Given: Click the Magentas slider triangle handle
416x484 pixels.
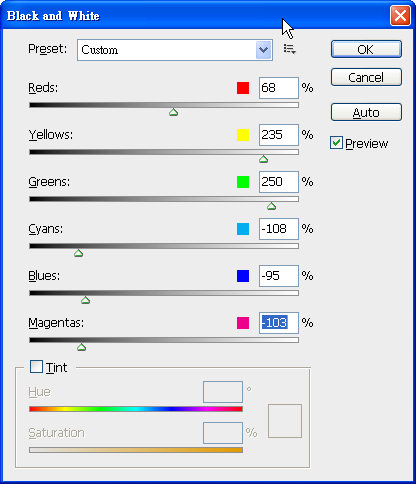Looking at the screenshot, I should [x=81, y=347].
